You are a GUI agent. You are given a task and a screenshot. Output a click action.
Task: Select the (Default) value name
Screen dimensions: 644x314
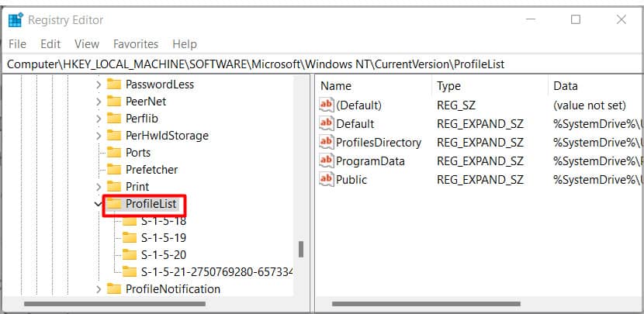pos(359,105)
